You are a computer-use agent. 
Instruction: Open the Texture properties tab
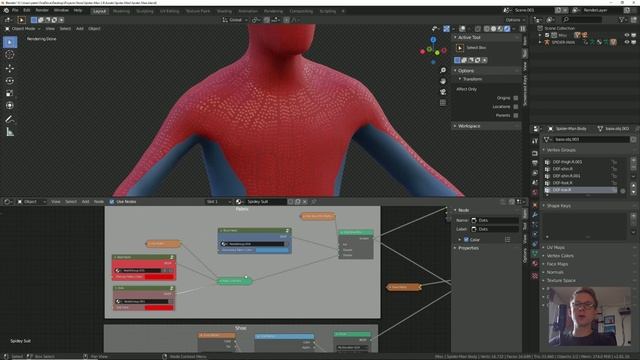point(535,276)
